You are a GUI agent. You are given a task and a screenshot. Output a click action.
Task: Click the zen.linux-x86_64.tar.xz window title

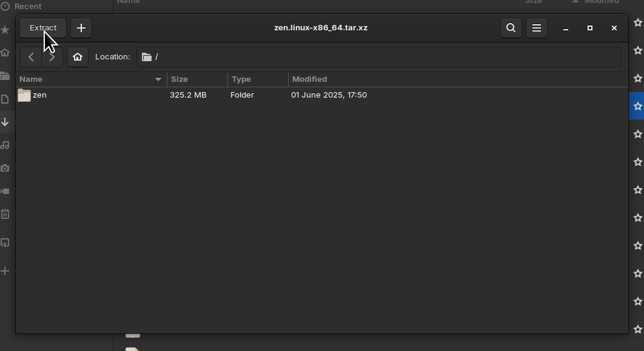[321, 28]
